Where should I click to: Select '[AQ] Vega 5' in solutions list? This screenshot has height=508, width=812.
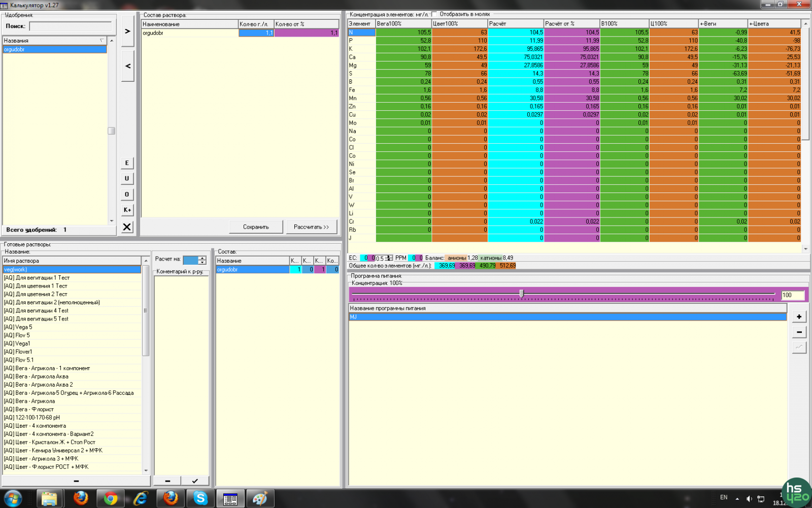(18, 327)
